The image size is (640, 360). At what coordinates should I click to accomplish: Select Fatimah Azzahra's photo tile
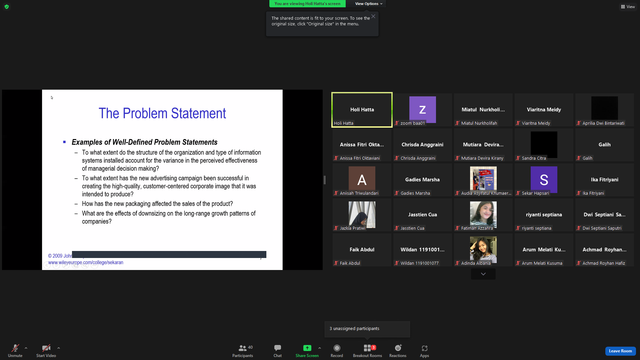click(483, 215)
